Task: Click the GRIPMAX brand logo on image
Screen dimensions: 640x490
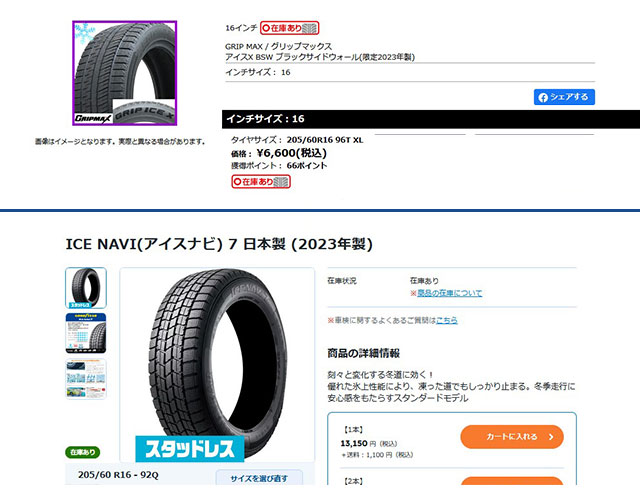Action: 93,118
